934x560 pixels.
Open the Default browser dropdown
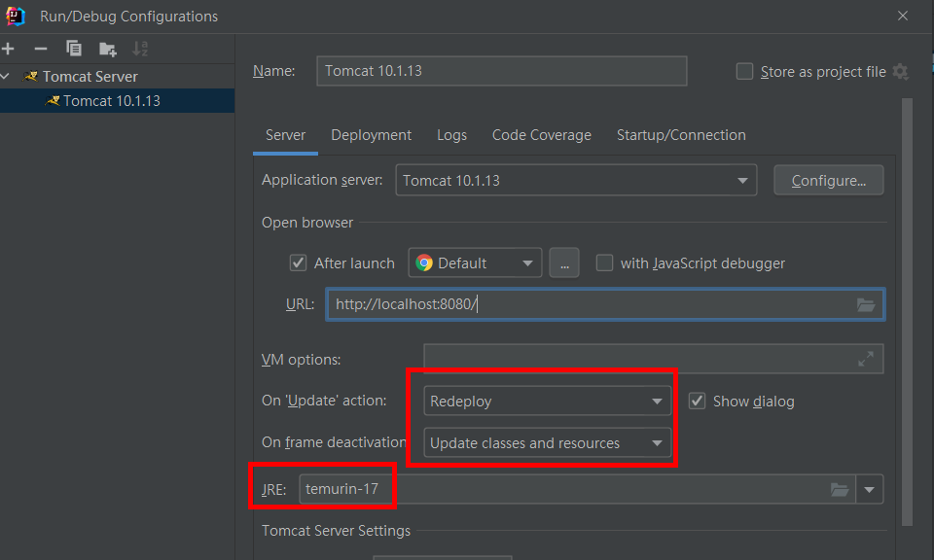(x=475, y=263)
